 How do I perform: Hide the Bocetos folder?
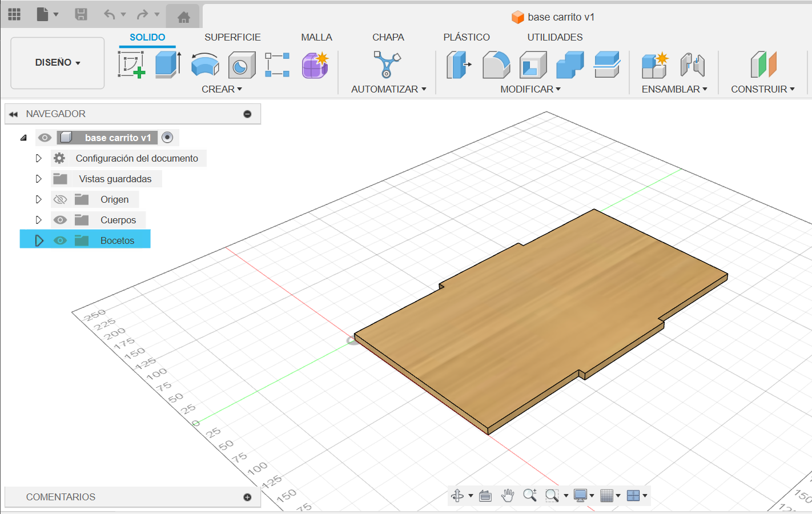coord(61,240)
